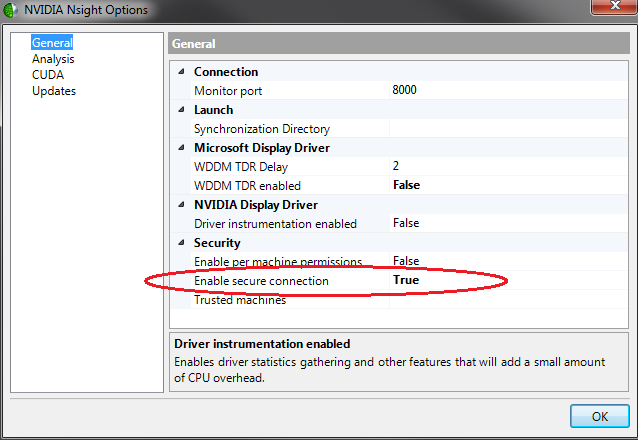
Task: Select the Monitor port property label
Action: coord(228,91)
